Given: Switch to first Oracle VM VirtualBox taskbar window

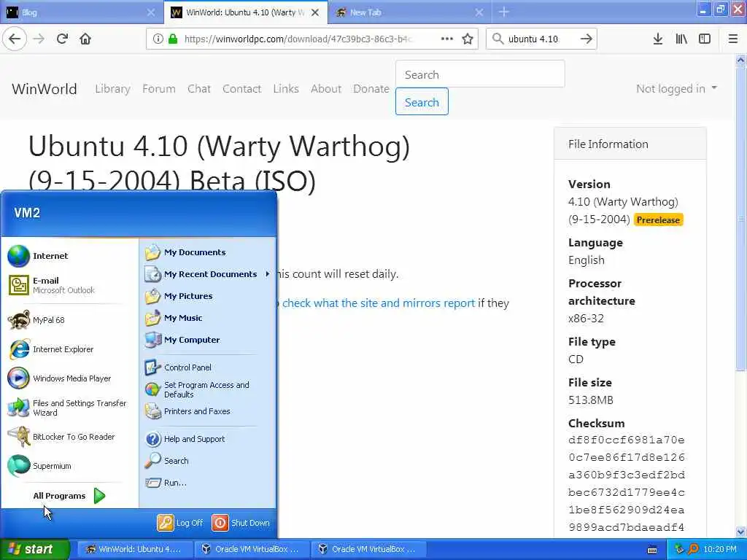Looking at the screenshot, I should click(252, 549).
